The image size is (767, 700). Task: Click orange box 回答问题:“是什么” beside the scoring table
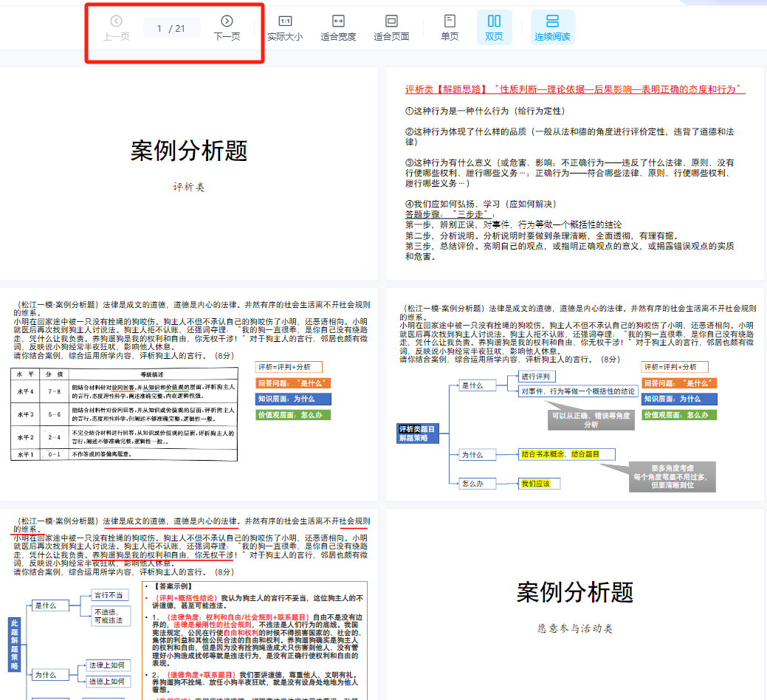(292, 383)
